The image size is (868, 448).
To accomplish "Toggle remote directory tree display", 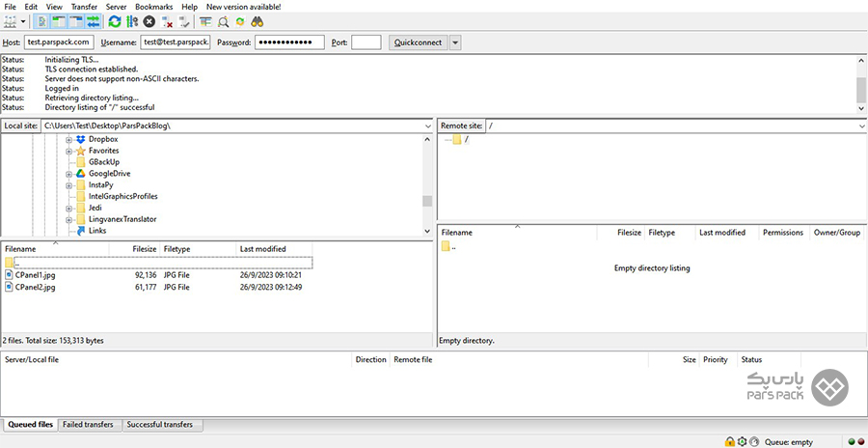I will [76, 21].
